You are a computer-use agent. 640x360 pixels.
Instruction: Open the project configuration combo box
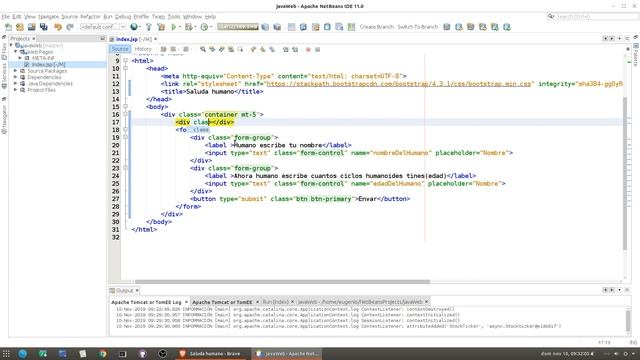tap(103, 27)
